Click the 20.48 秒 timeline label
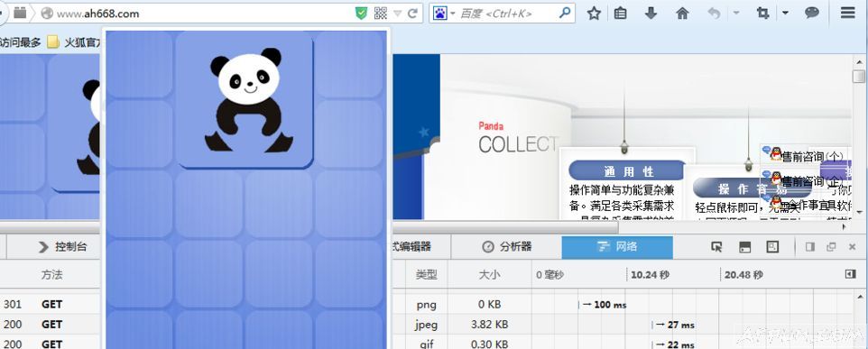 pos(743,274)
